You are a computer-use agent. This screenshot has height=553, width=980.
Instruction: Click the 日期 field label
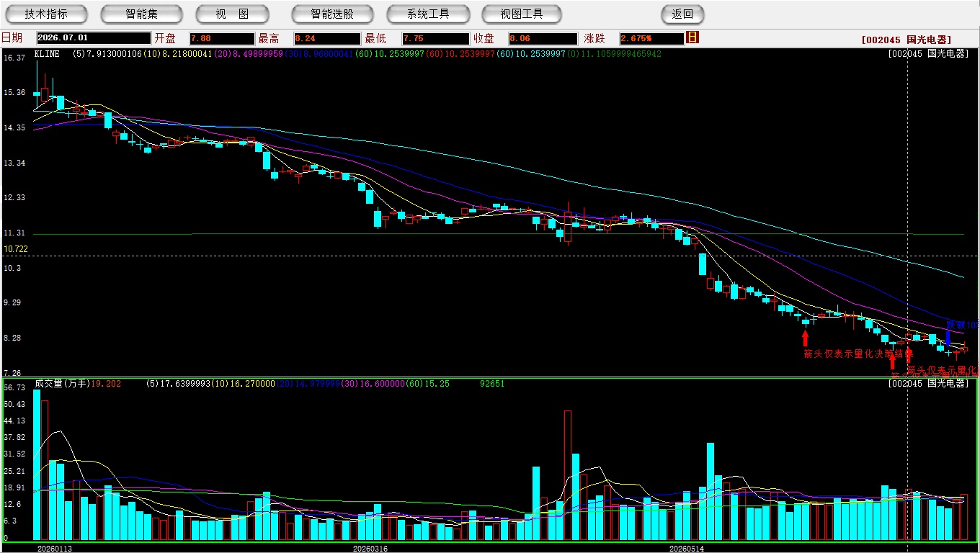point(12,38)
